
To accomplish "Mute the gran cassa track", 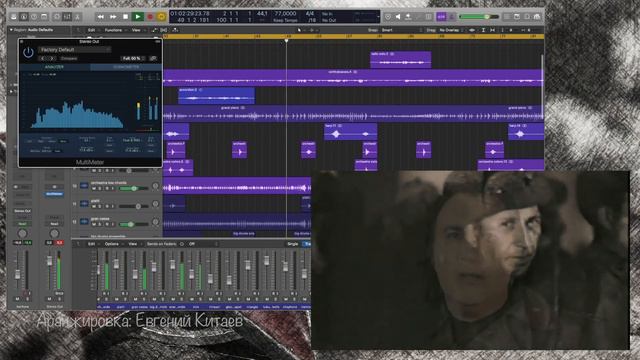I will pos(94,224).
